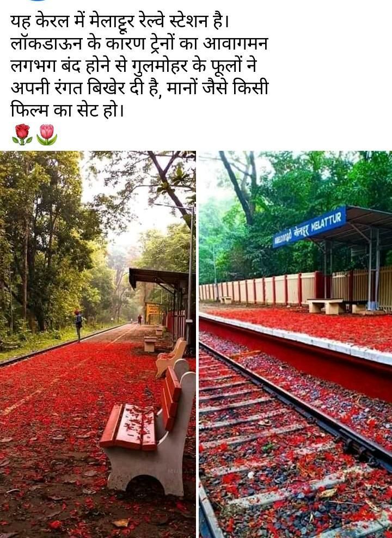This screenshot has width=392, height=538.
Task: Open the right photo showing railway tracks
Action: point(295,344)
